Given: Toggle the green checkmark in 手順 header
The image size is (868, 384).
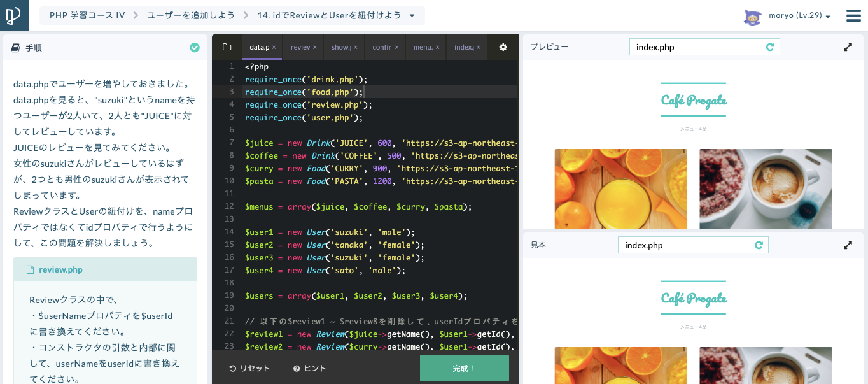Looking at the screenshot, I should pyautogui.click(x=195, y=48).
